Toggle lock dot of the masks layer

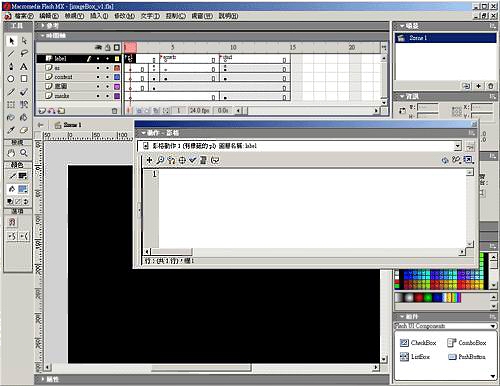pos(107,96)
